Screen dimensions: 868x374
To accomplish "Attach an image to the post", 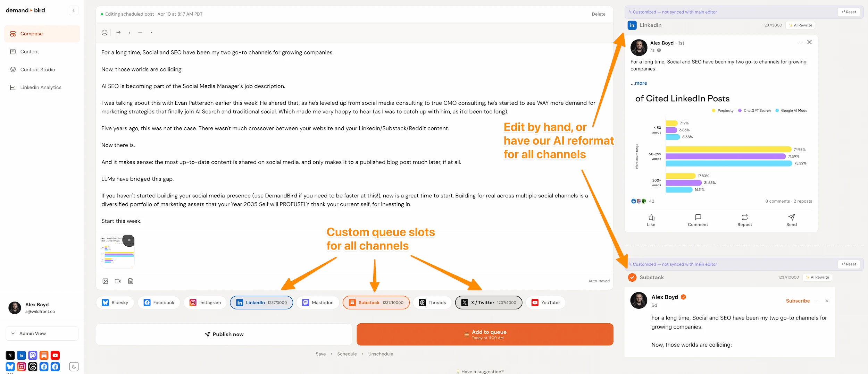I will point(105,281).
